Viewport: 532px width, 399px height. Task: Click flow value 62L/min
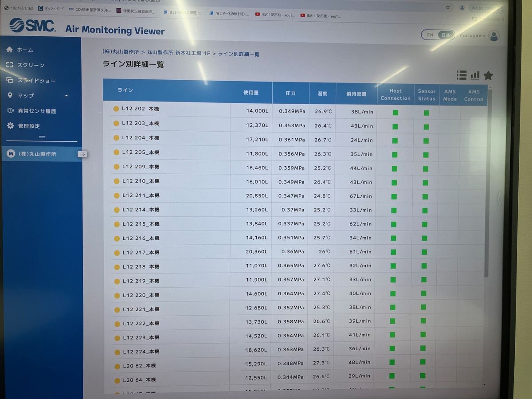tap(360, 224)
